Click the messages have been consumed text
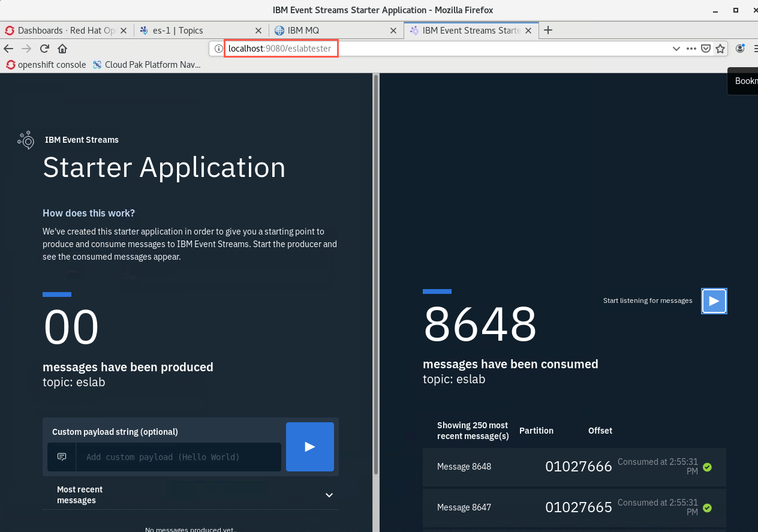758x532 pixels. (x=510, y=364)
